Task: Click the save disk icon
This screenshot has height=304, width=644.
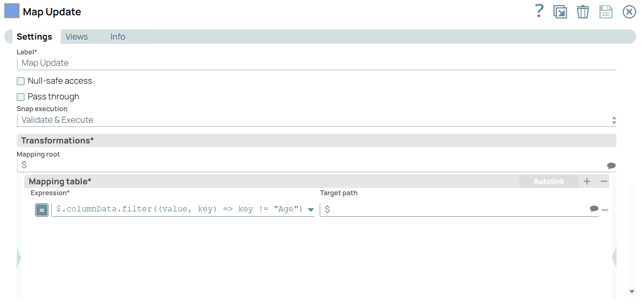Action: click(x=606, y=12)
